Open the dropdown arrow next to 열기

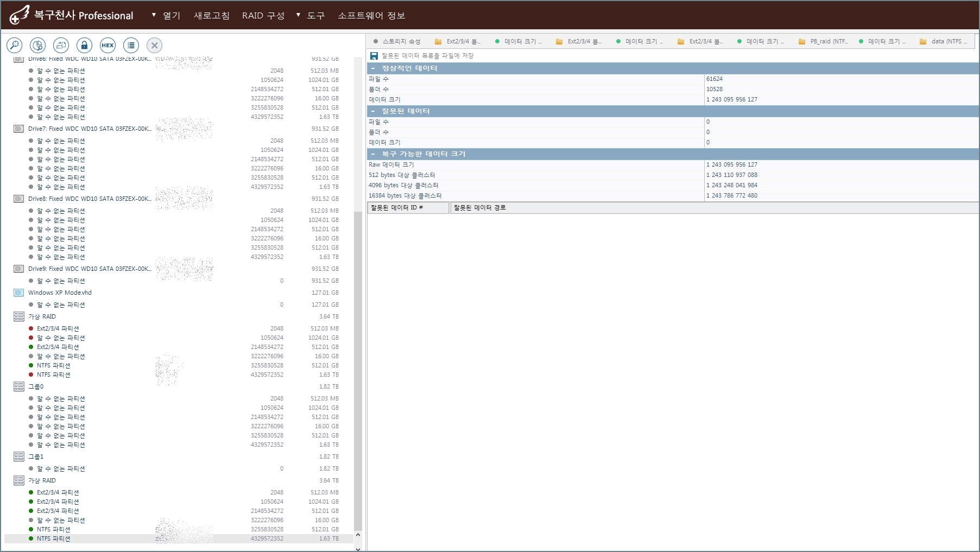154,15
